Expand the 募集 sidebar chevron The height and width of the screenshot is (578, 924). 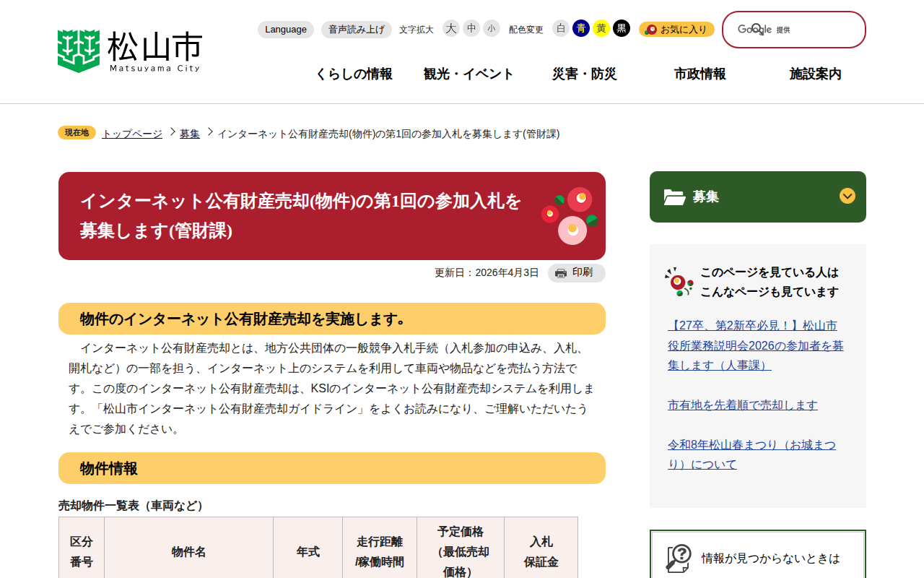pyautogui.click(x=847, y=196)
